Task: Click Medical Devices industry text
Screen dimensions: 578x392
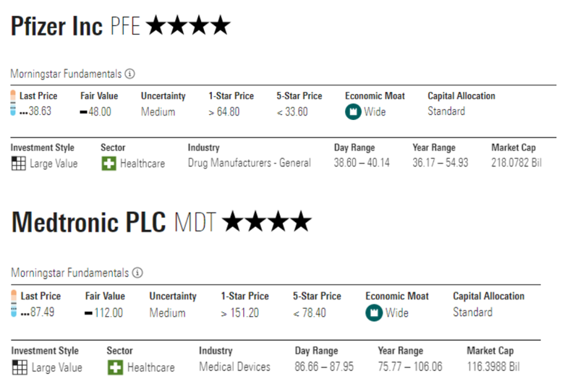Action: point(234,367)
